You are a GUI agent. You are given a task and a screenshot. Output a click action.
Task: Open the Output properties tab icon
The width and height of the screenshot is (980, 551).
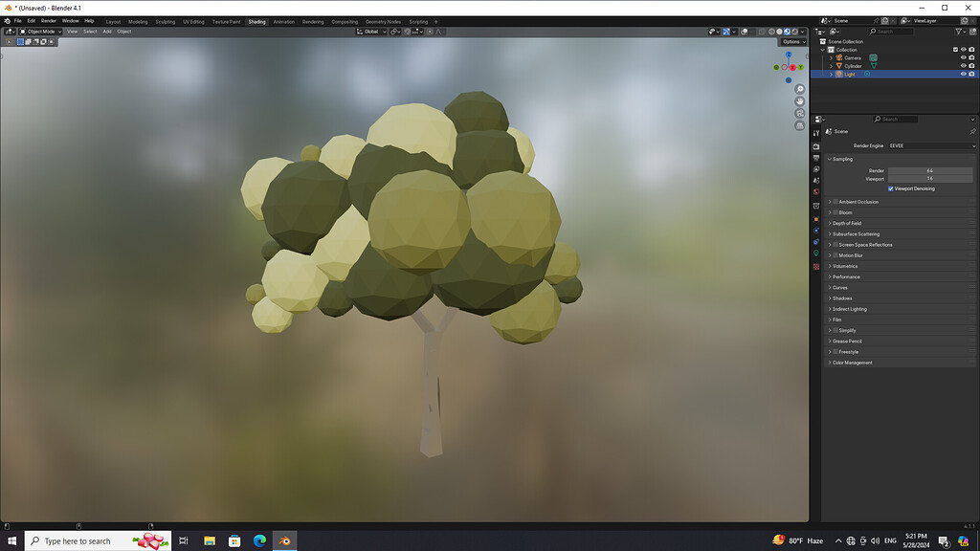point(816,158)
